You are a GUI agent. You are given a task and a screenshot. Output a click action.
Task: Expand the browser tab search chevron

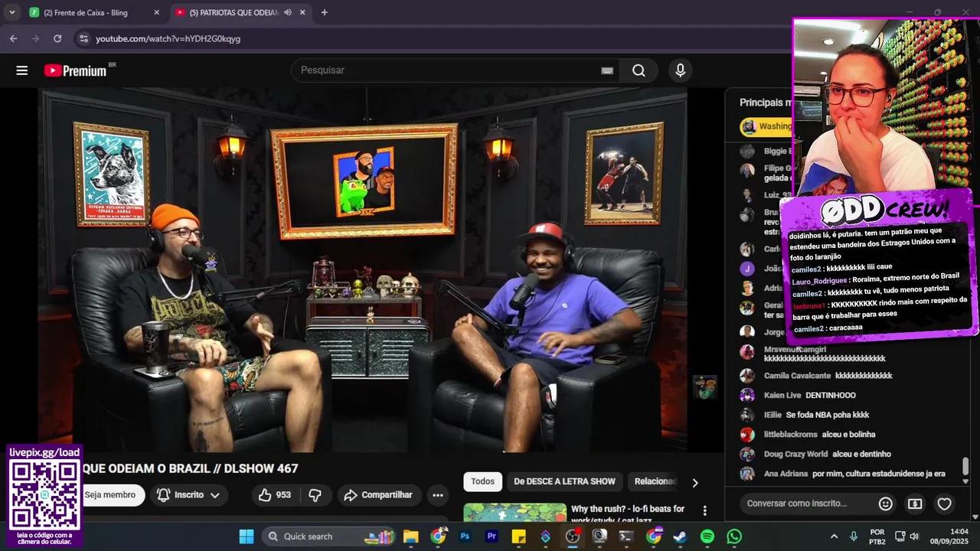point(11,12)
